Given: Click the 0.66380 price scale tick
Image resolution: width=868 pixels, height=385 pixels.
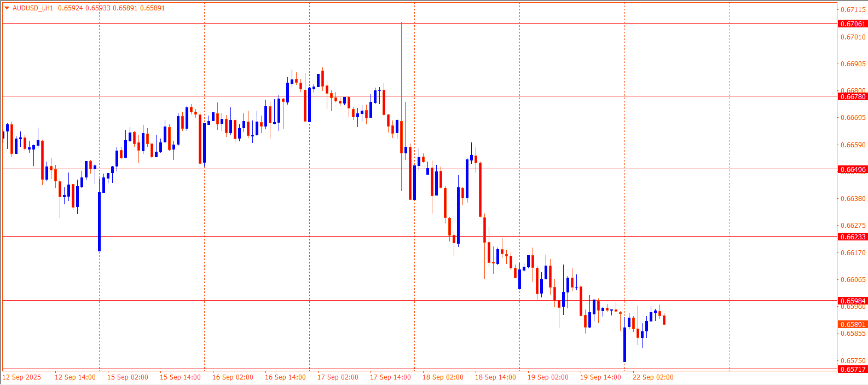Looking at the screenshot, I should [853, 199].
